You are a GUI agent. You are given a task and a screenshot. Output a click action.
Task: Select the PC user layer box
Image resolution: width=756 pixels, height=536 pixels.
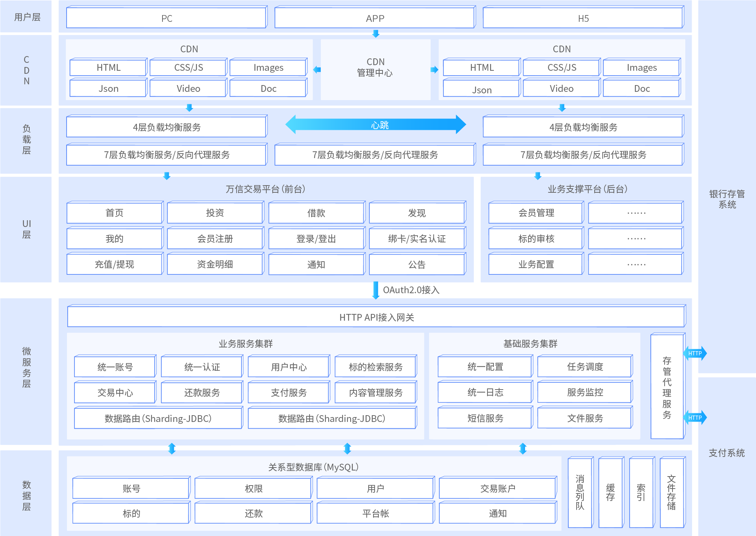(x=167, y=18)
